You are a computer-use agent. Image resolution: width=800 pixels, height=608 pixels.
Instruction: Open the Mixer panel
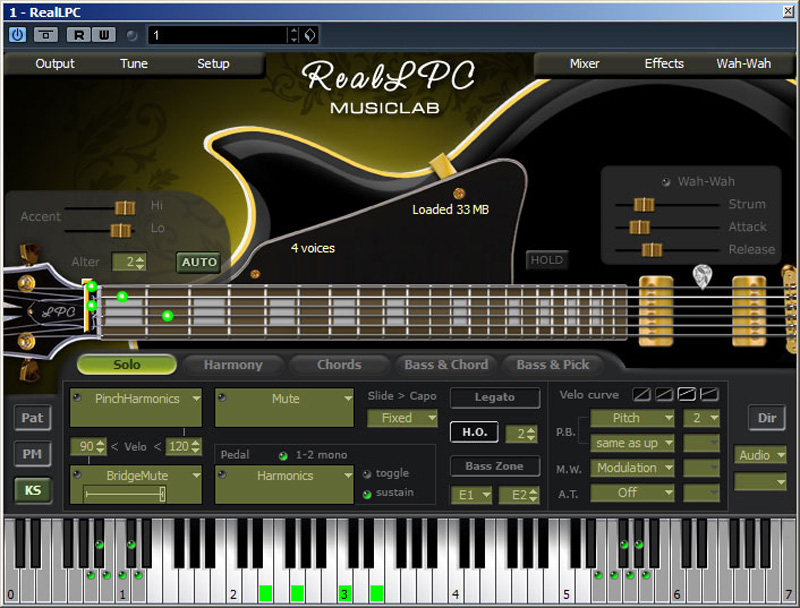click(x=585, y=64)
